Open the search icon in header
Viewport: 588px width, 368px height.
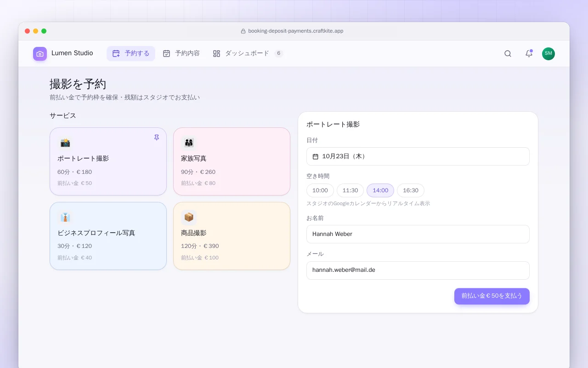tap(508, 54)
